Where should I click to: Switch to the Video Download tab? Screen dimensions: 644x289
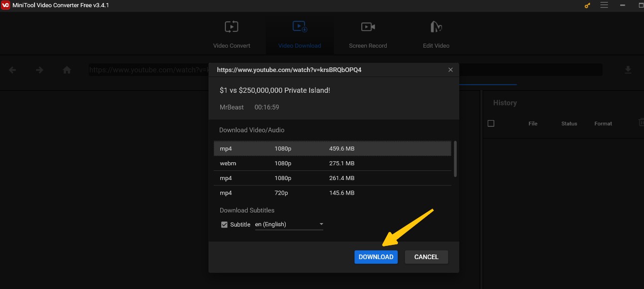point(299,34)
